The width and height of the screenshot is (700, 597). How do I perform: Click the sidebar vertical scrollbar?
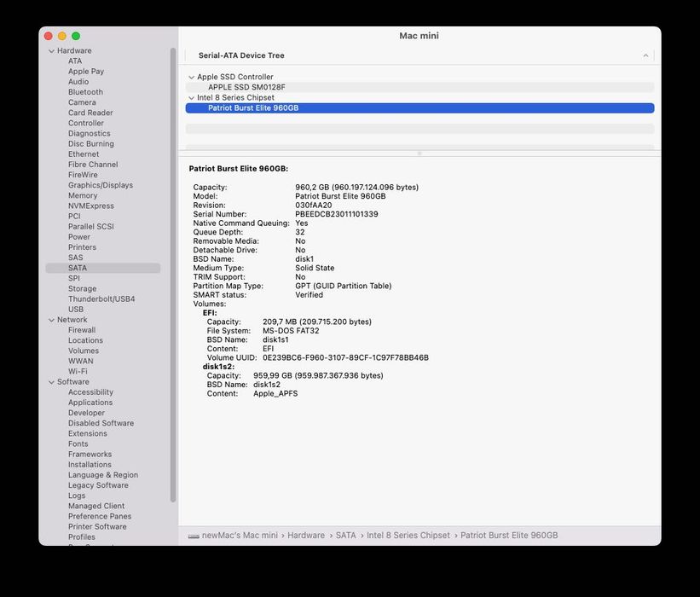tap(173, 275)
